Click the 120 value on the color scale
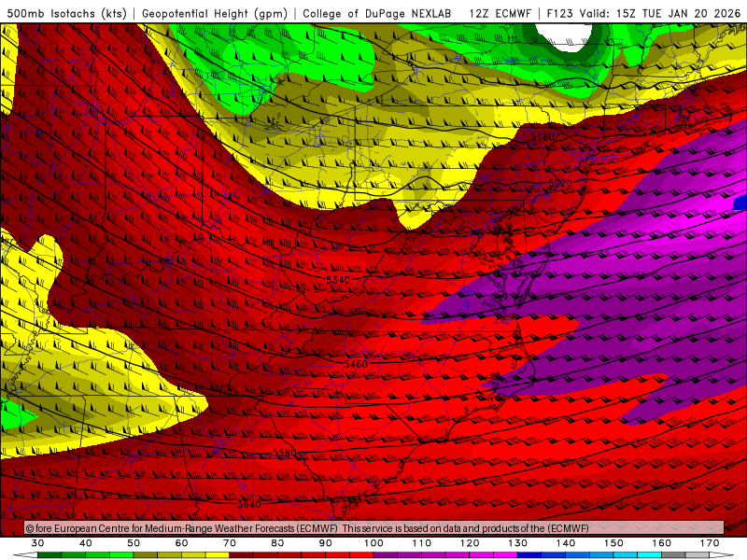This screenshot has height=560, width=747. (470, 543)
